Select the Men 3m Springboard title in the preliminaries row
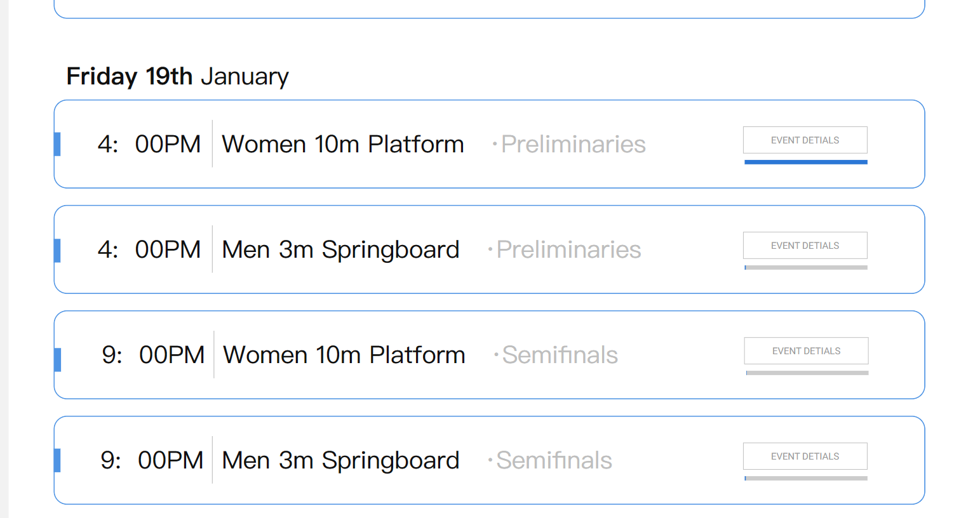This screenshot has width=980, height=518. [340, 249]
